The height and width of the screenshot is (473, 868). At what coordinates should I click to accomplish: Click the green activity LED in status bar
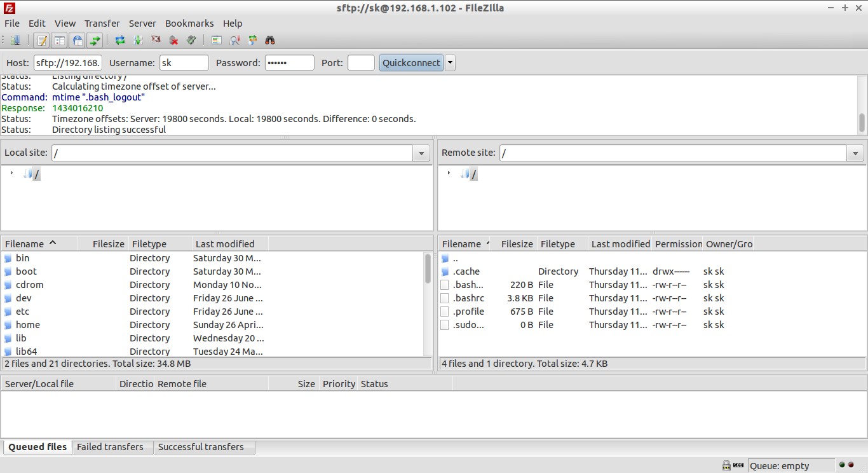point(842,465)
